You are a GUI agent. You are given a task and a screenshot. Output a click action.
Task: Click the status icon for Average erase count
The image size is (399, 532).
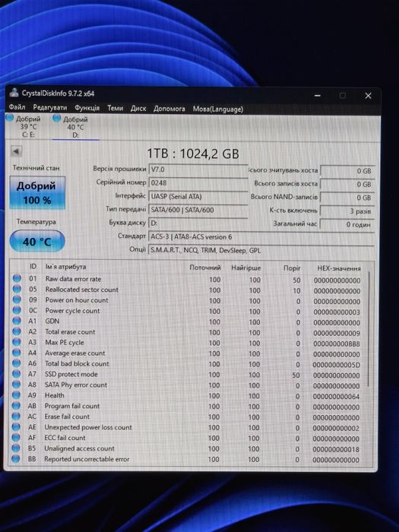(16, 353)
